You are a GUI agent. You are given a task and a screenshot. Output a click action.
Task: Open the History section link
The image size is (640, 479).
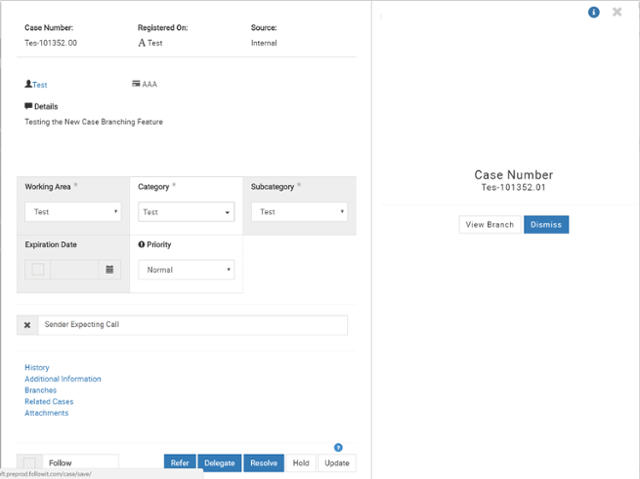click(37, 368)
